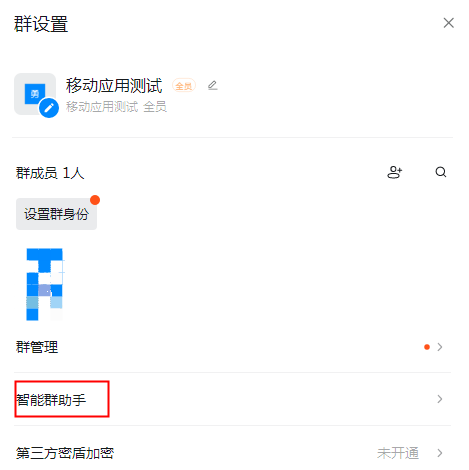Image resolution: width=469 pixels, height=470 pixels.
Task: Open the group avatar image
Action: coord(35,94)
